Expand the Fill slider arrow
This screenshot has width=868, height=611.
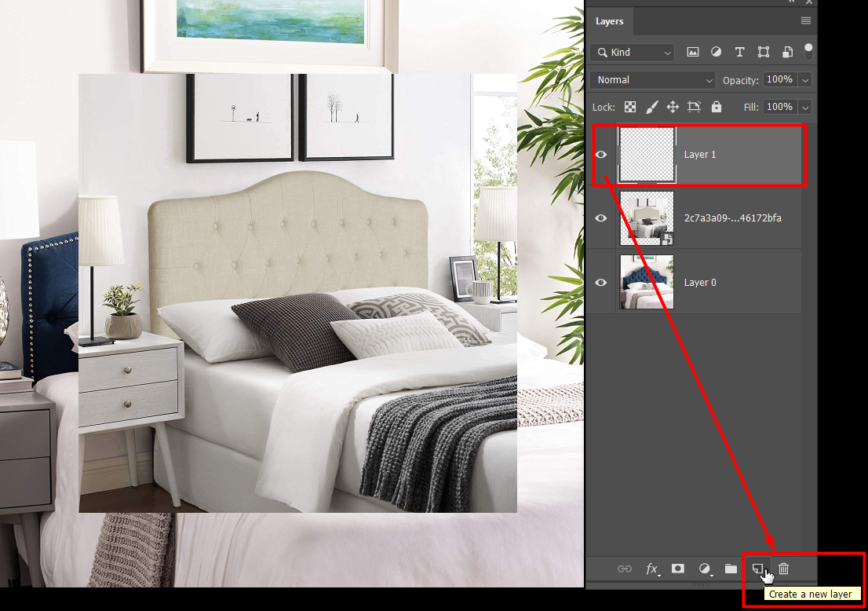pos(805,108)
